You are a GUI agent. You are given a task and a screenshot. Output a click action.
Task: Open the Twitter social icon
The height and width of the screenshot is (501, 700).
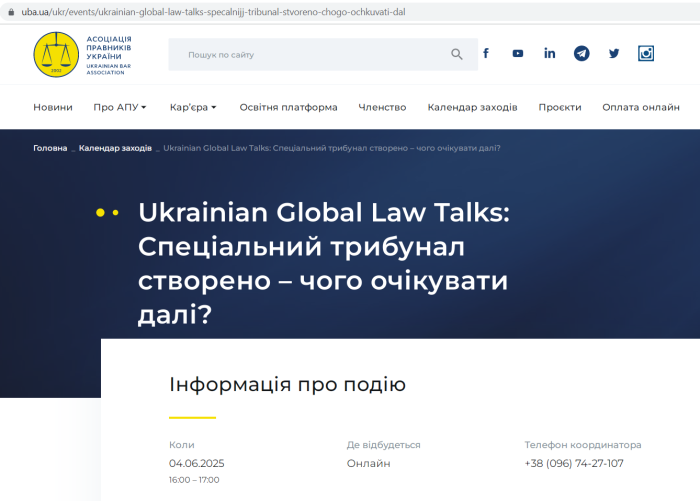614,54
